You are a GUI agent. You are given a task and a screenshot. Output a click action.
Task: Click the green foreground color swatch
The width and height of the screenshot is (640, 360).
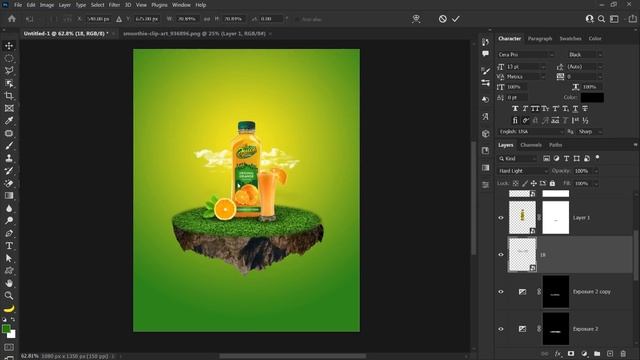click(6, 329)
